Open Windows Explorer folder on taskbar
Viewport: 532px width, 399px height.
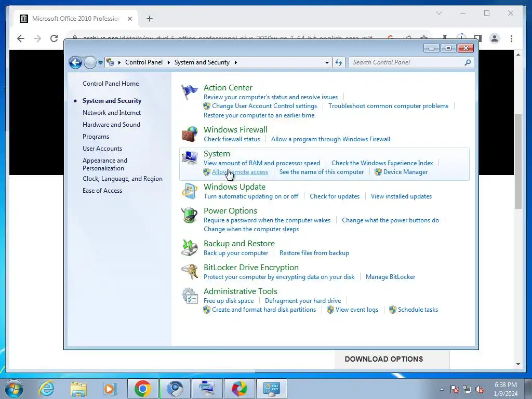coord(78,389)
